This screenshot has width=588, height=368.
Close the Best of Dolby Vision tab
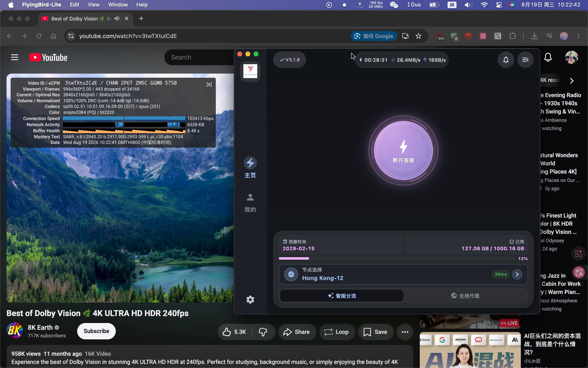pos(126,18)
